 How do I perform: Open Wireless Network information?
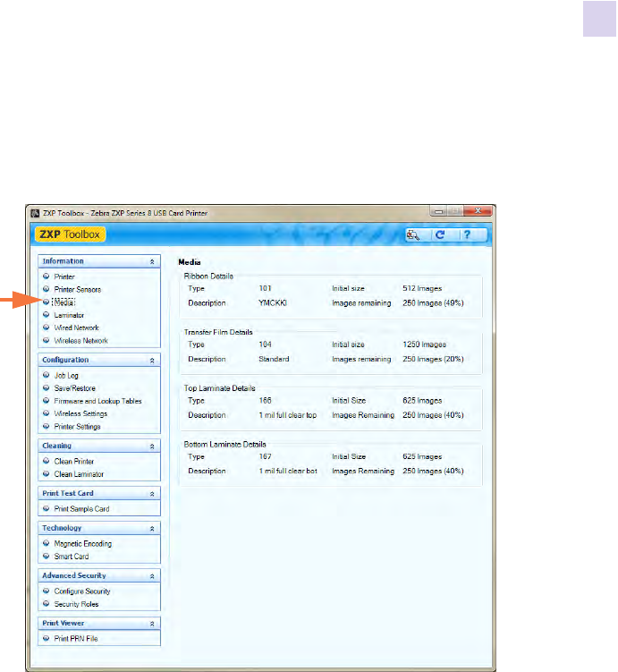tap(81, 341)
